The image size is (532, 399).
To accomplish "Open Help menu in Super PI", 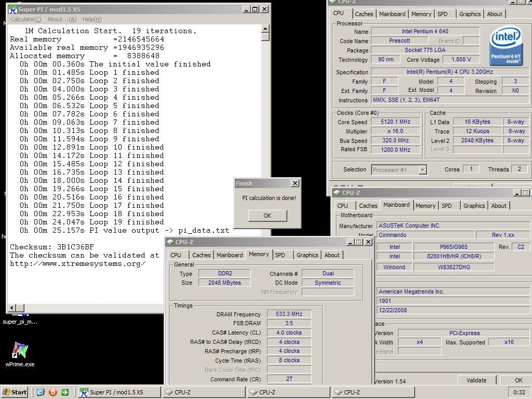I will tap(92, 19).
